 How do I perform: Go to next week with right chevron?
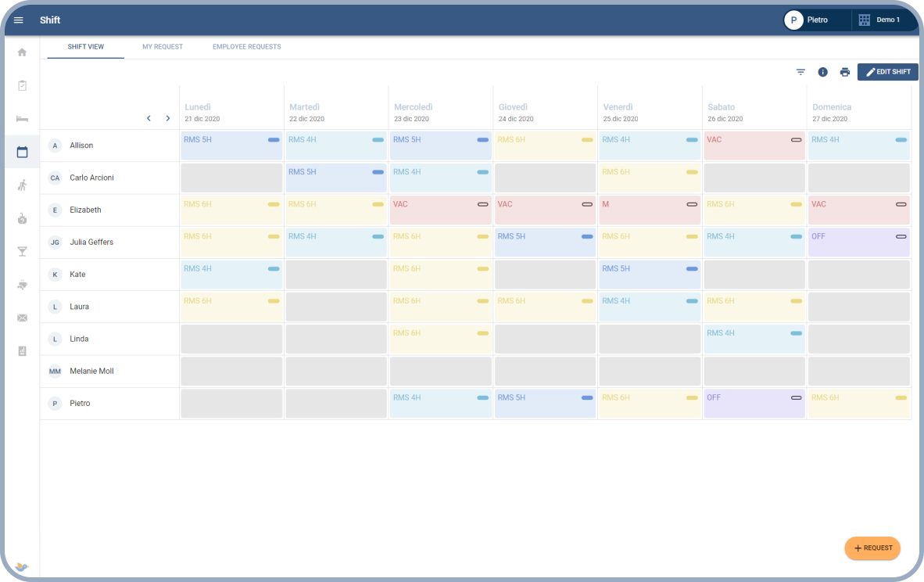click(x=167, y=118)
